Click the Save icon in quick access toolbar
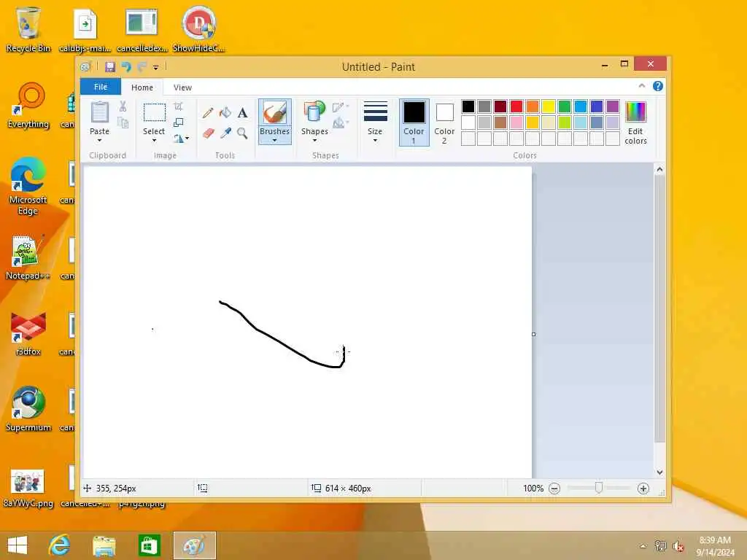Image resolution: width=747 pixels, height=560 pixels. [110, 66]
